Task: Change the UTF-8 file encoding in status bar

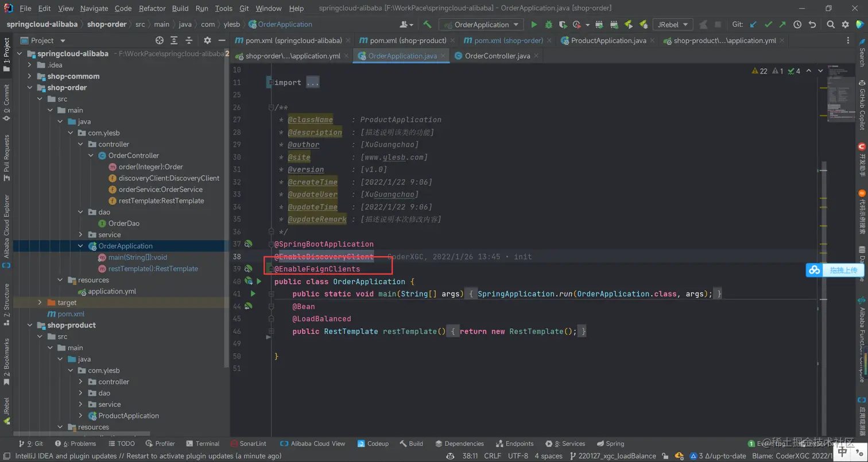Action: pyautogui.click(x=518, y=456)
